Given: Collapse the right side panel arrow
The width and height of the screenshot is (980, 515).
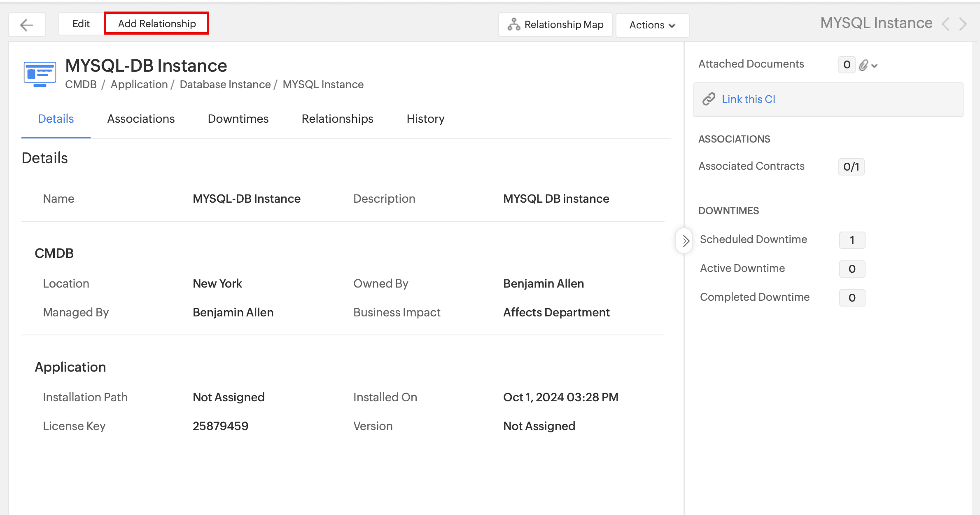Looking at the screenshot, I should point(685,241).
